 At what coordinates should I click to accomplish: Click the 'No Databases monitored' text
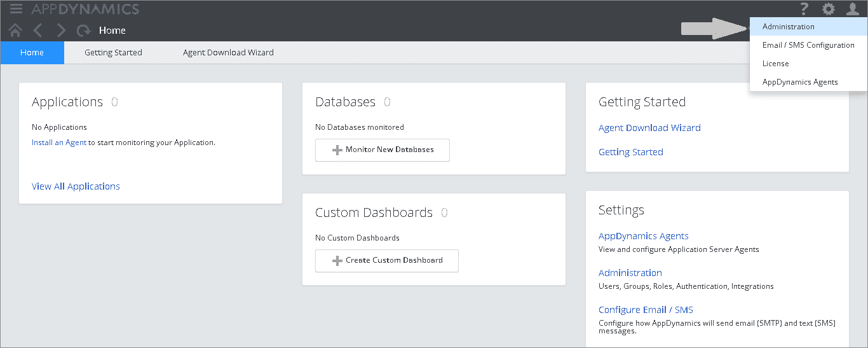click(x=360, y=127)
